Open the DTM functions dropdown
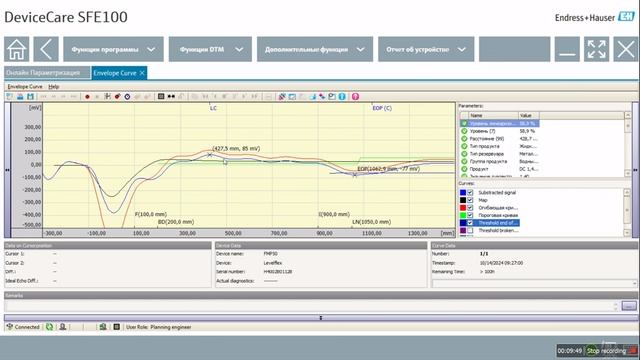 click(x=210, y=49)
